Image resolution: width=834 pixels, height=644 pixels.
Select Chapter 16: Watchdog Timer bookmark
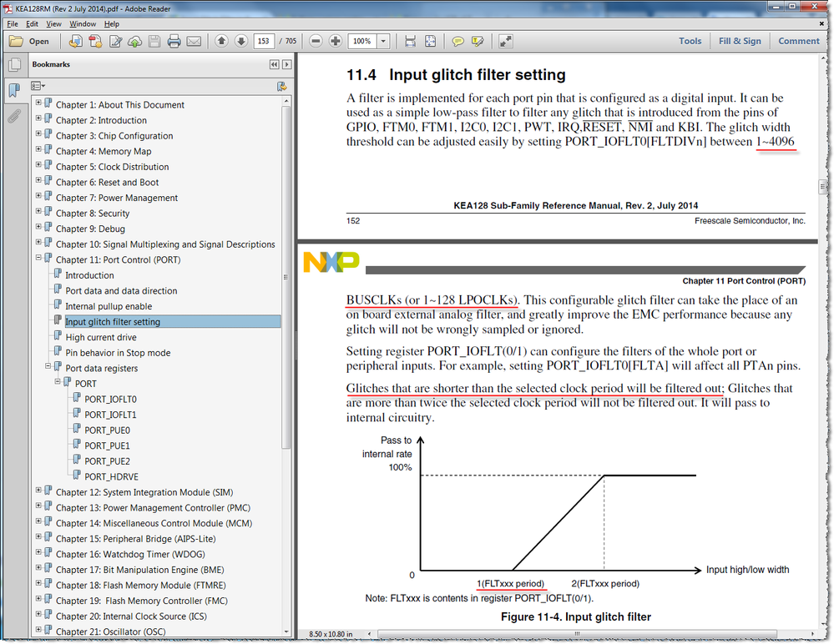click(x=130, y=554)
